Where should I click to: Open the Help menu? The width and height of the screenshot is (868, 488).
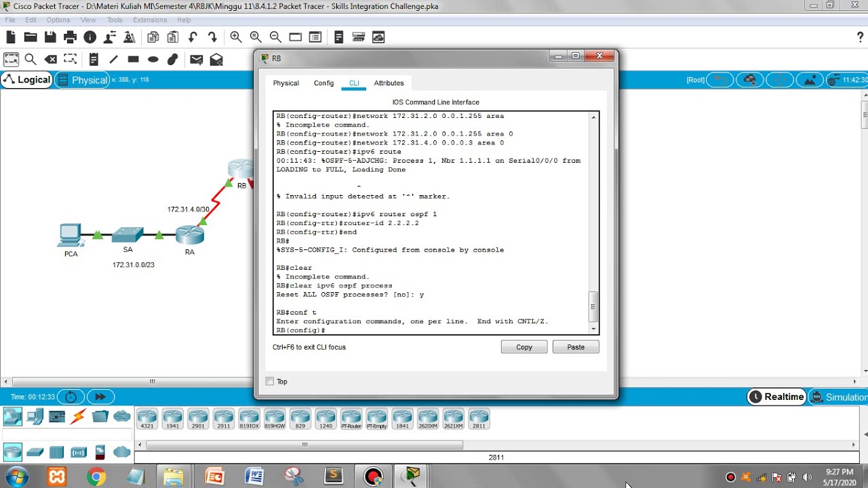coord(184,20)
